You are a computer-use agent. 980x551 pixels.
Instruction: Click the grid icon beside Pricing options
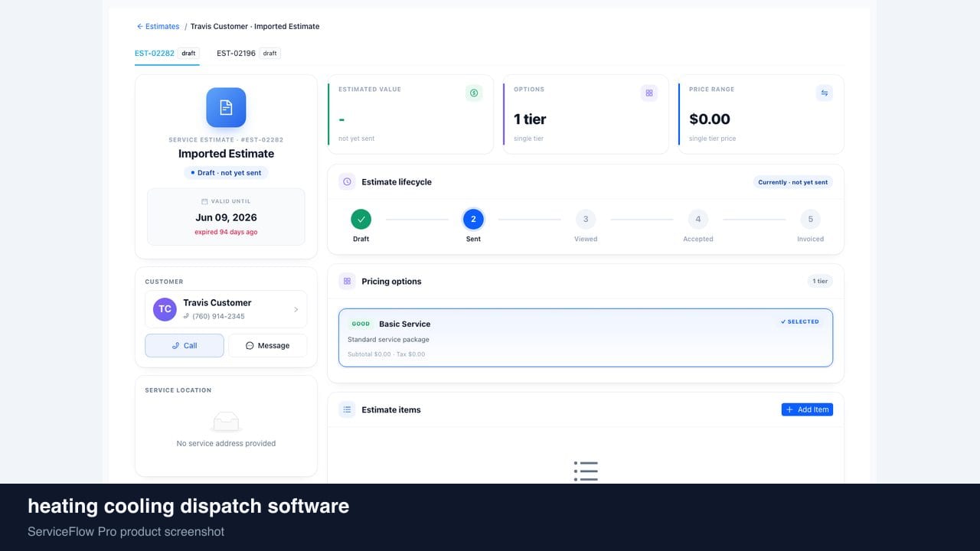click(x=347, y=282)
